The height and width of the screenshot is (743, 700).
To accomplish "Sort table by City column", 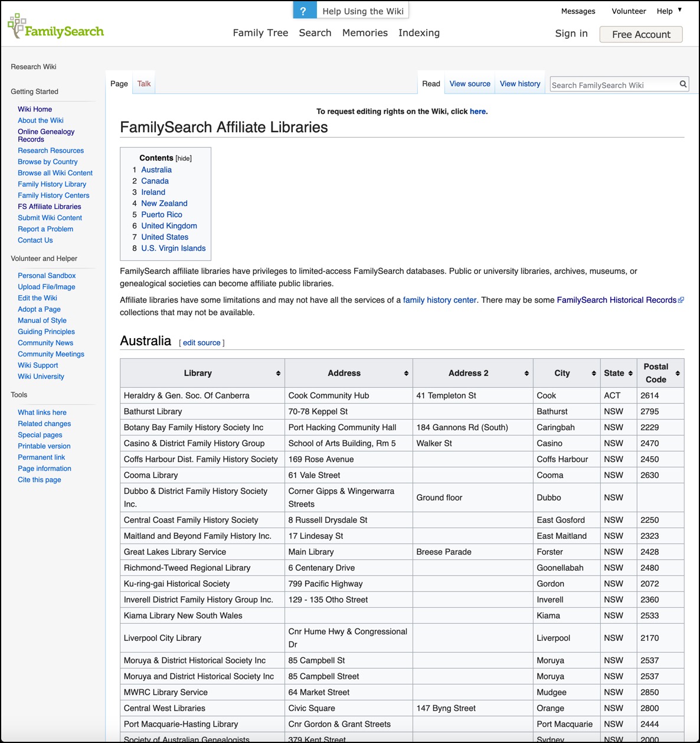I will pos(594,374).
